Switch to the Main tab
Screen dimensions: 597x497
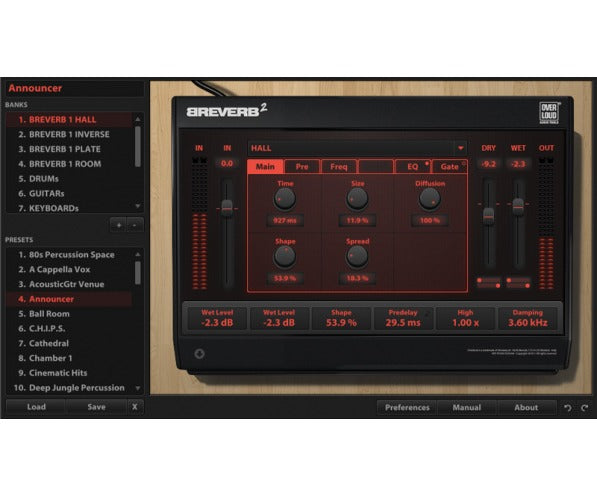point(265,166)
